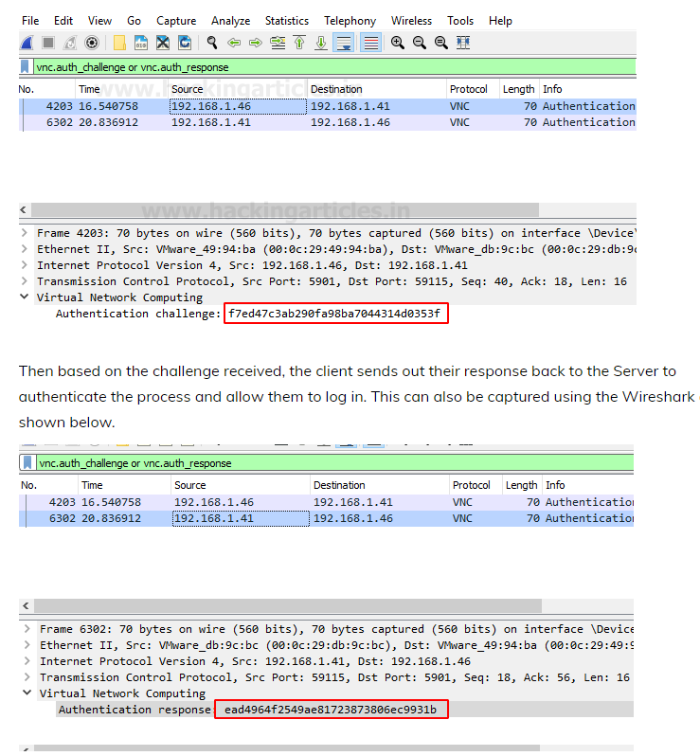Screen dimensions: 700x756
Task: Open the View menu
Action: (x=99, y=21)
